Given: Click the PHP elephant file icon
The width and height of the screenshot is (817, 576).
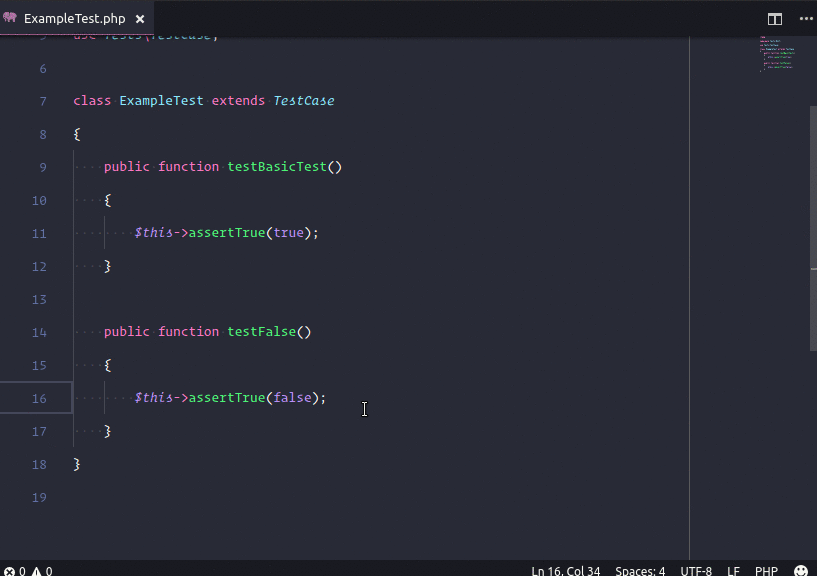Looking at the screenshot, I should (10, 18).
